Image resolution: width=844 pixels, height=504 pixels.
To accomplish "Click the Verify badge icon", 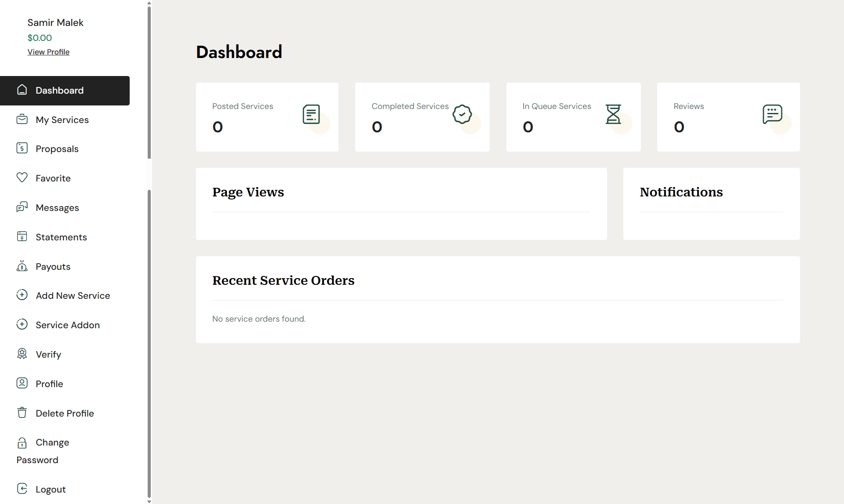I will click(x=22, y=354).
